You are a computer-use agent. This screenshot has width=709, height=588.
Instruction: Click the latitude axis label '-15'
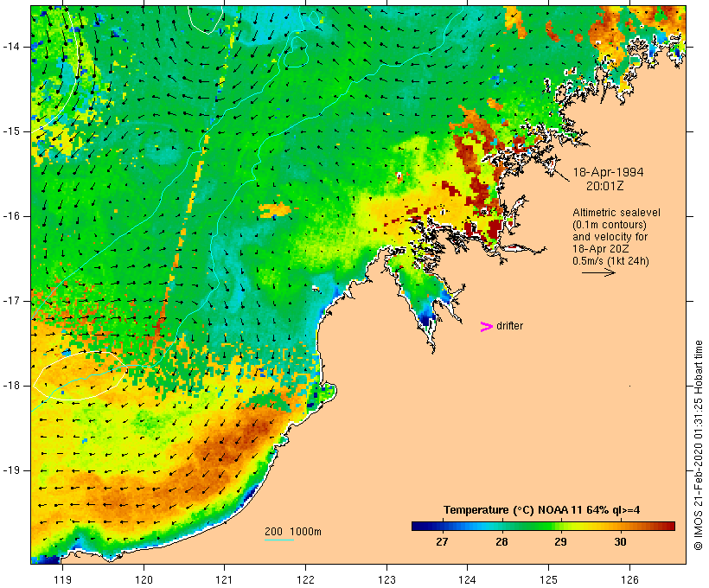click(x=11, y=131)
